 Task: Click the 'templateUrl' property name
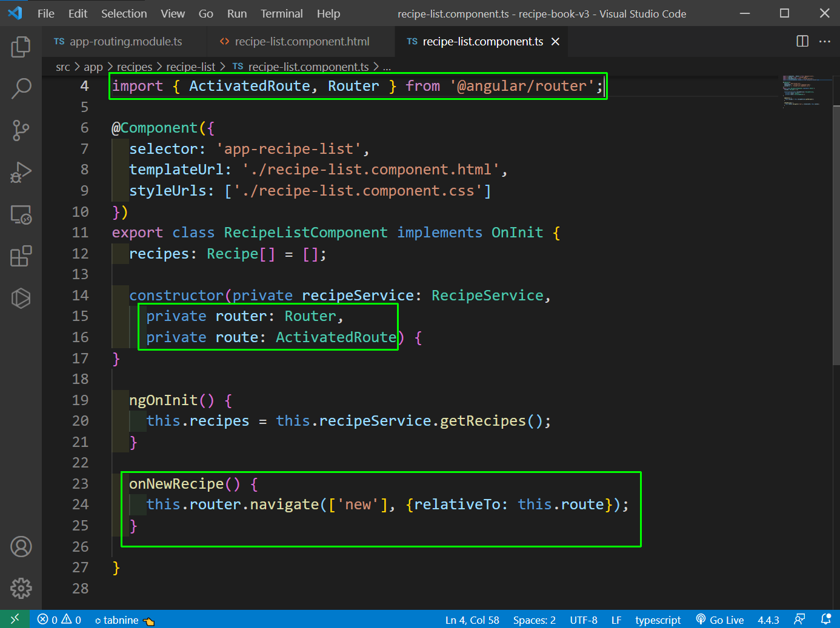point(176,170)
